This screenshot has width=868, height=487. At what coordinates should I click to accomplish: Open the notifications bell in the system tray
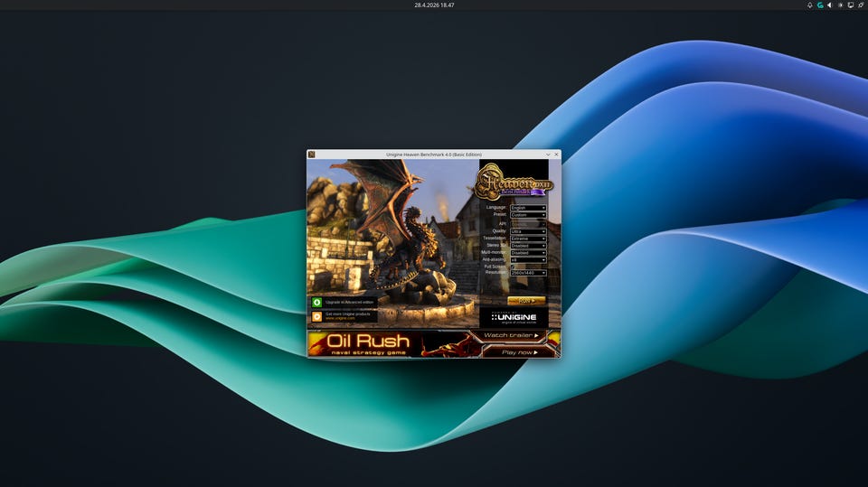pos(810,5)
